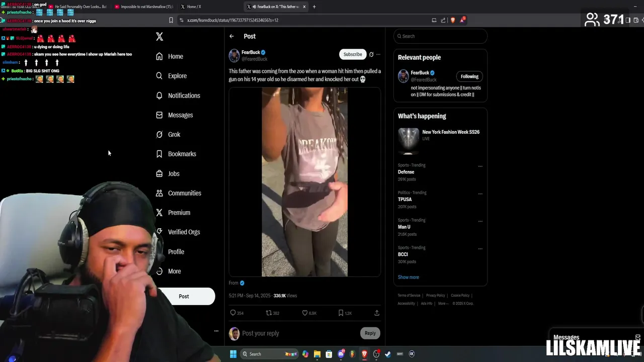
Task: Open the post's three-dot more menu
Action: 378,54
